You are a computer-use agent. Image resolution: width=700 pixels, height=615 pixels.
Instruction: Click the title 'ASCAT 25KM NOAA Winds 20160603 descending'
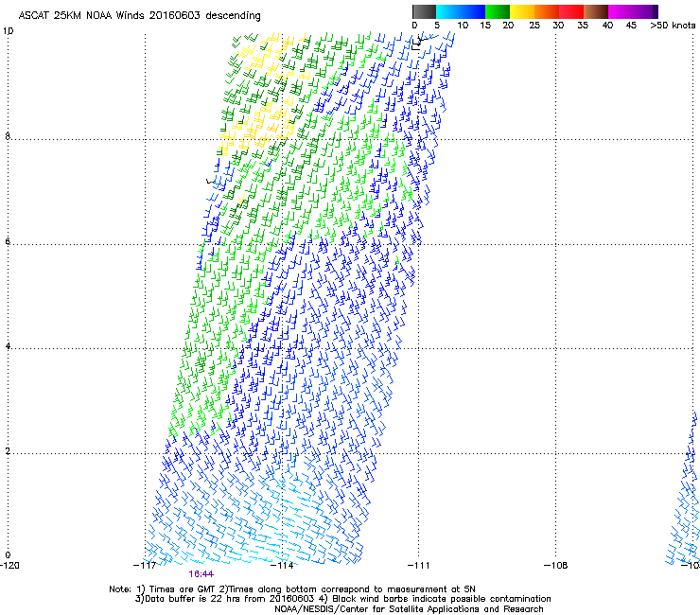139,16
